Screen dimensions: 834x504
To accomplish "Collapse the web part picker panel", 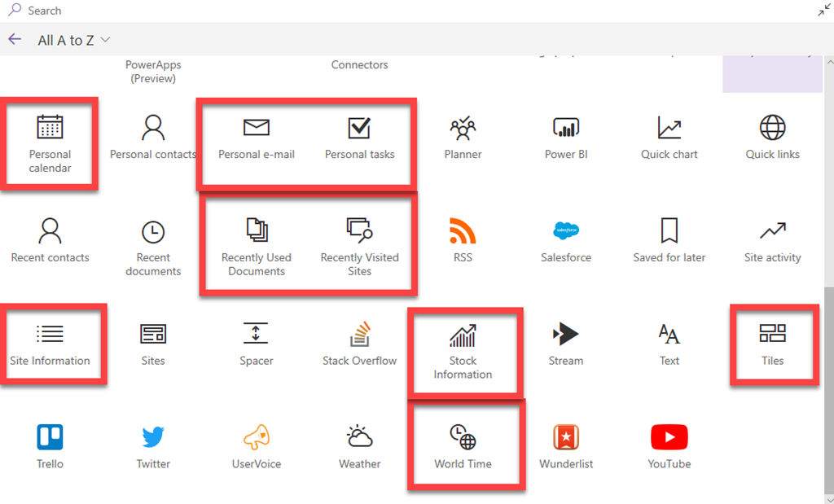I will [x=823, y=11].
